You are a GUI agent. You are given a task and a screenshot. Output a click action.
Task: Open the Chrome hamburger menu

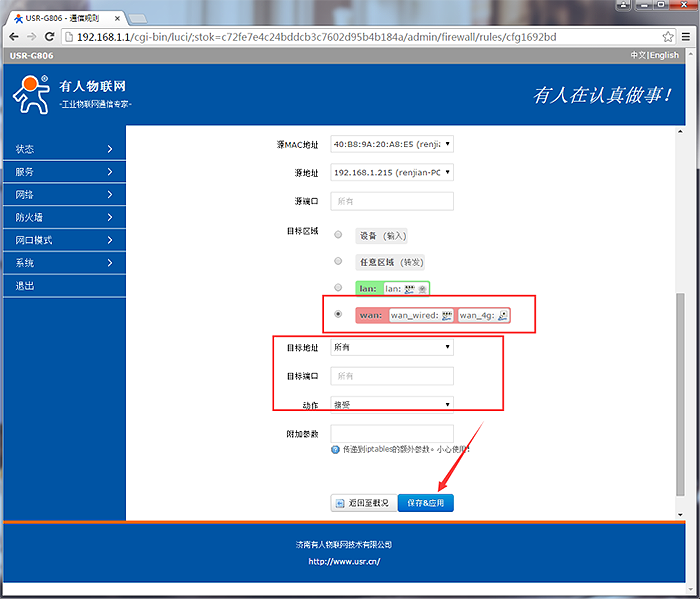pos(688,36)
